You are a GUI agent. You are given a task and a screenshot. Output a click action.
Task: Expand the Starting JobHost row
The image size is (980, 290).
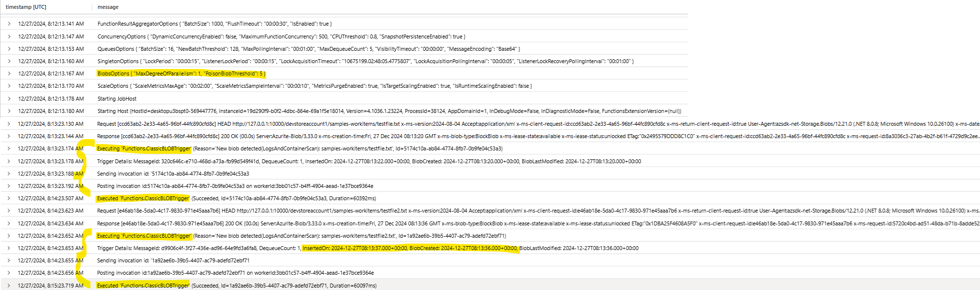(x=9, y=99)
